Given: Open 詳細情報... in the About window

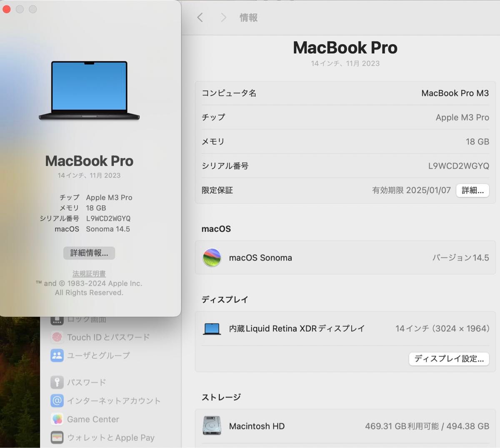Looking at the screenshot, I should pyautogui.click(x=89, y=253).
